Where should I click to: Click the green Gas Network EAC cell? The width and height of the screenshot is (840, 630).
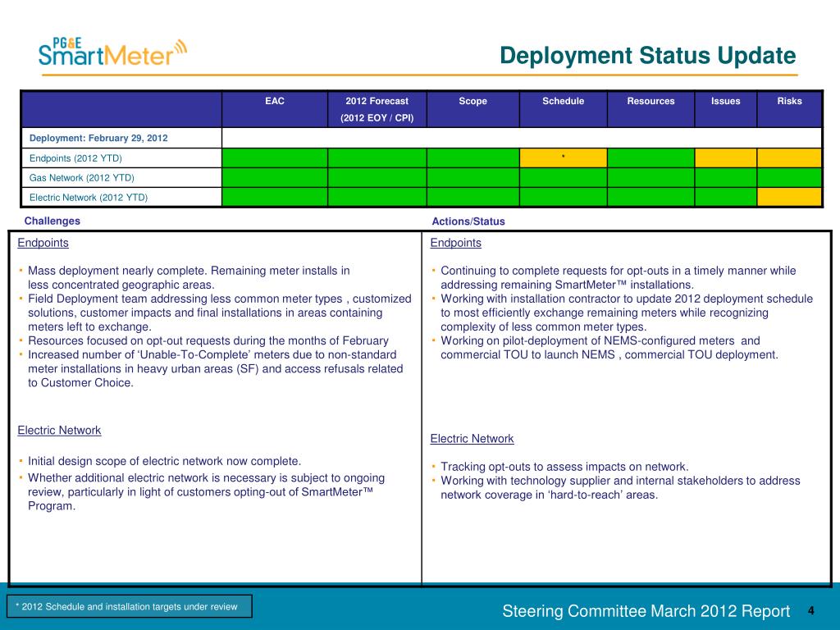click(x=275, y=178)
